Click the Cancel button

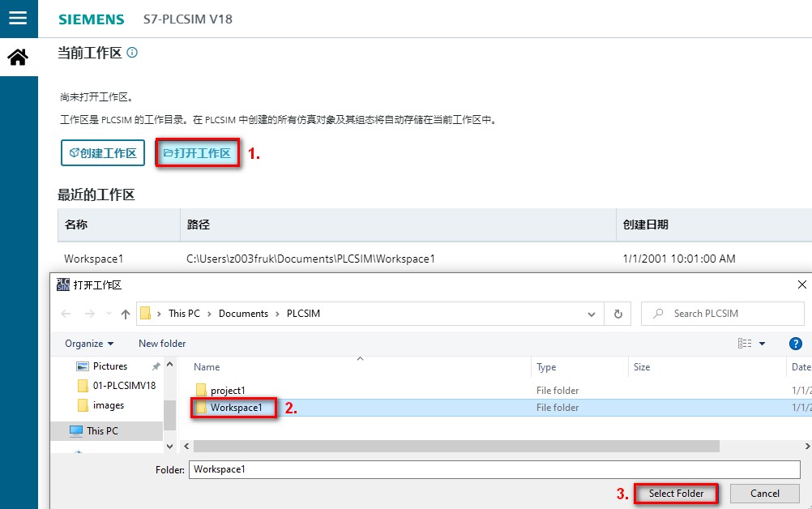[765, 494]
